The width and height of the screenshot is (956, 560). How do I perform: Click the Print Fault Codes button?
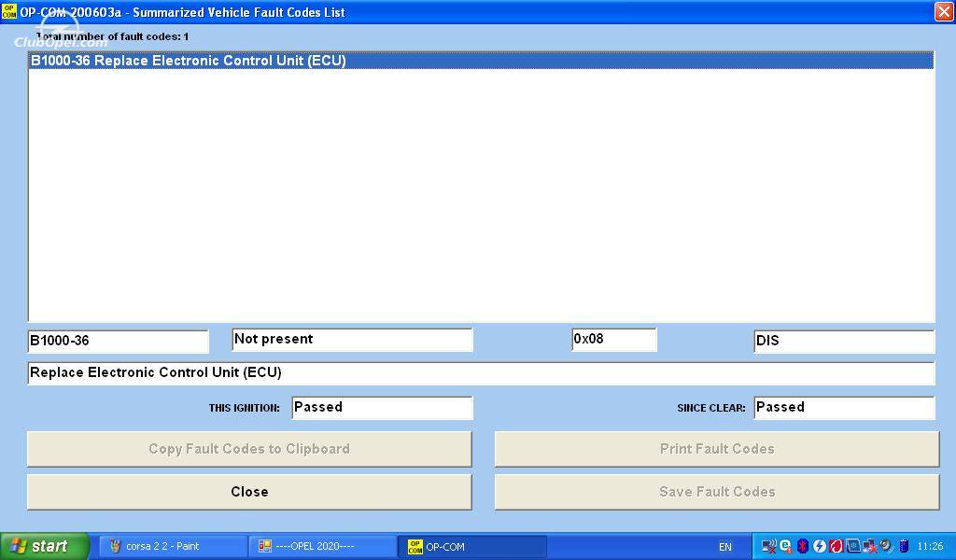point(717,449)
